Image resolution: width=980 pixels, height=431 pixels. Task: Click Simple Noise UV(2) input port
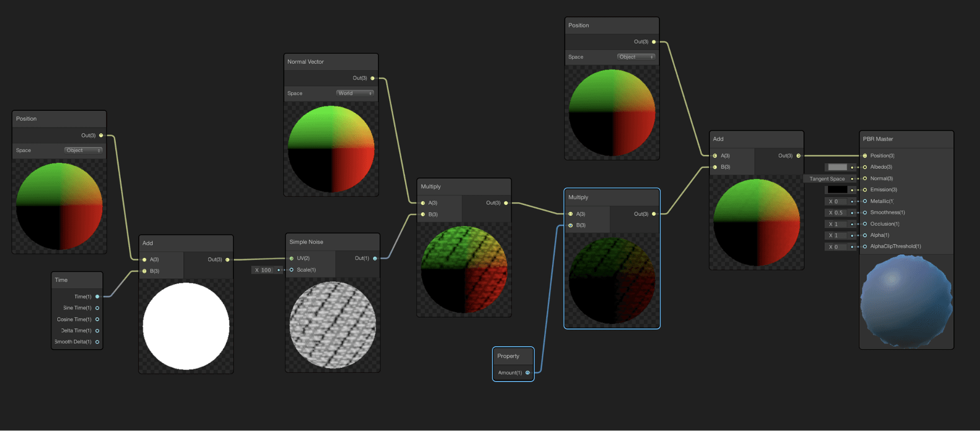[x=291, y=258]
